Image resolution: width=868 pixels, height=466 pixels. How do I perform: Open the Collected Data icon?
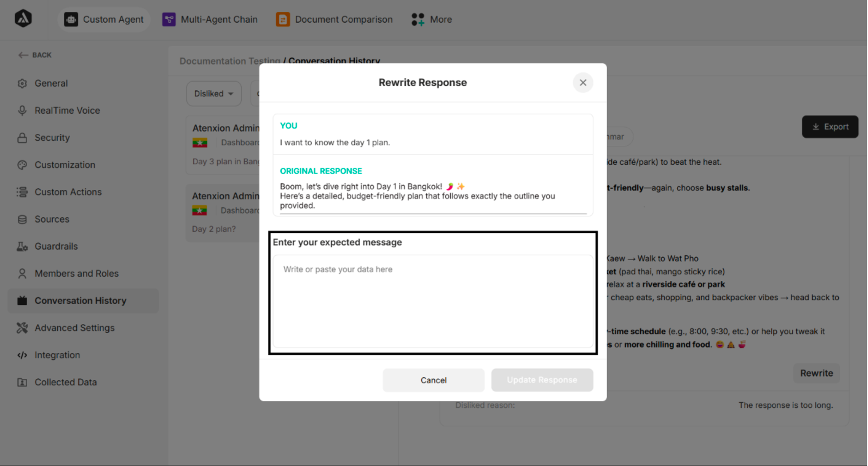coord(22,382)
